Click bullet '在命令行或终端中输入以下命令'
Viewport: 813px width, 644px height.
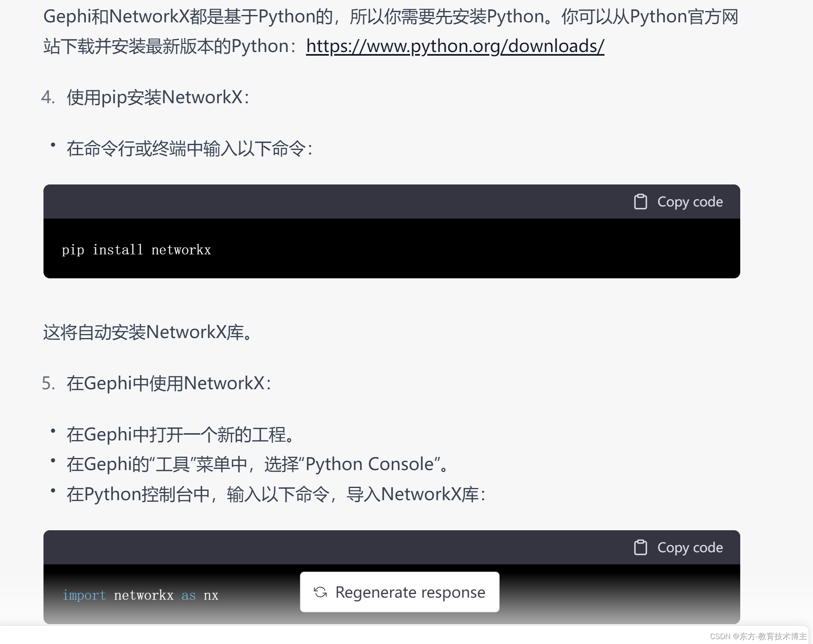(x=189, y=149)
